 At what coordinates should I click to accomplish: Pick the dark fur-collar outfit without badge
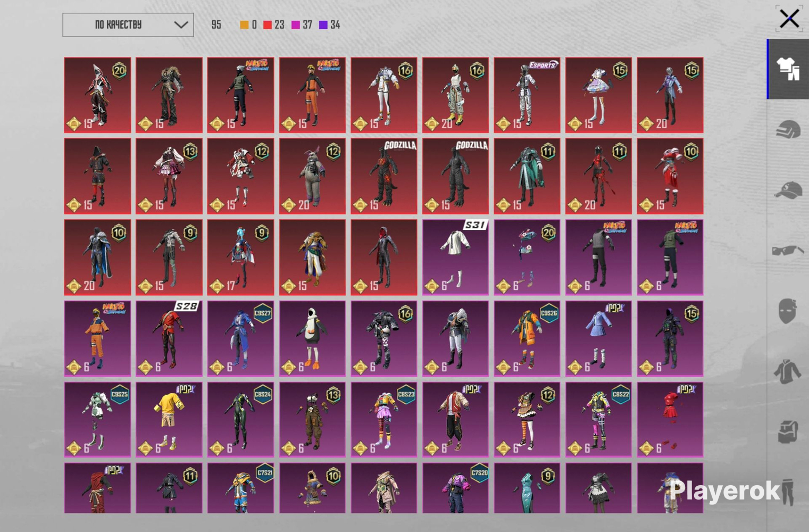click(169, 95)
